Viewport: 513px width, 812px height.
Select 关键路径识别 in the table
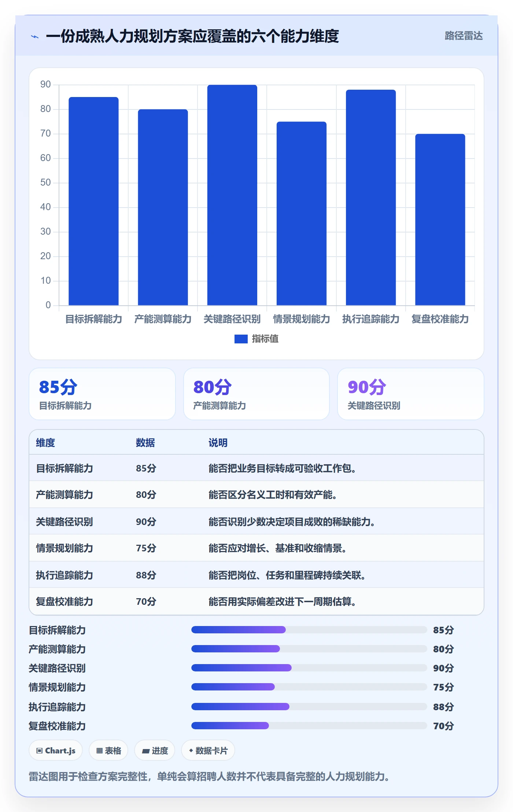coord(64,522)
